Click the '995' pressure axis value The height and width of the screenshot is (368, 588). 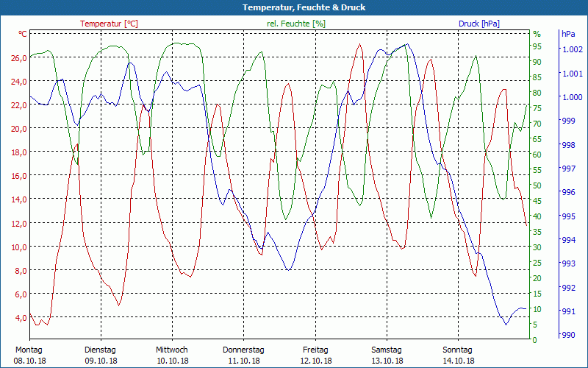point(569,216)
